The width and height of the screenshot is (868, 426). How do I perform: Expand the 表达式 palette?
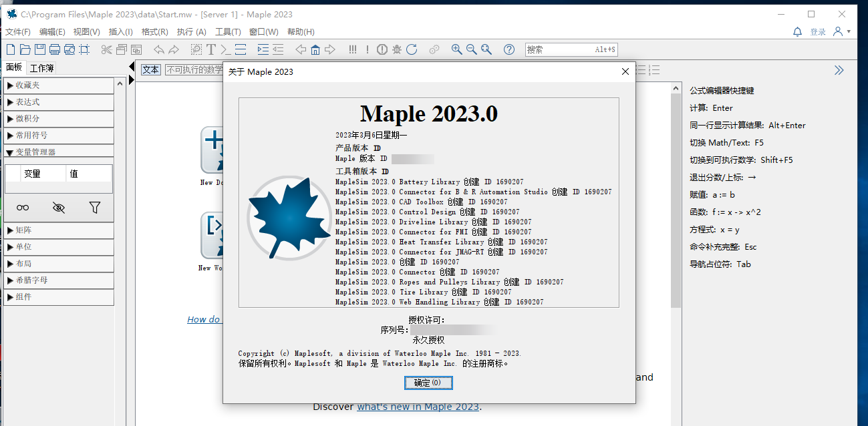[x=59, y=102]
